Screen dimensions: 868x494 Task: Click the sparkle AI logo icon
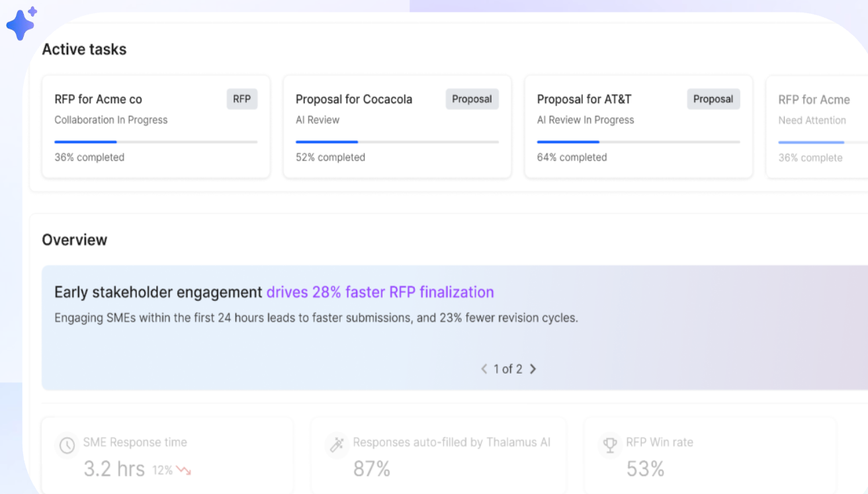click(x=21, y=24)
